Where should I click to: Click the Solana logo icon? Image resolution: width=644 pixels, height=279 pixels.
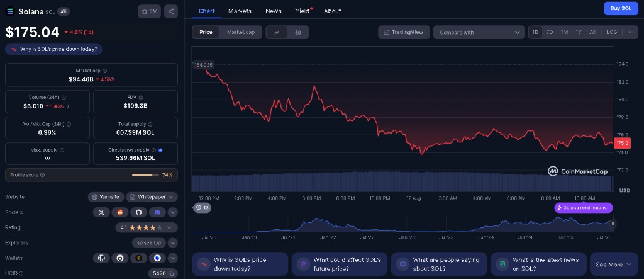point(9,11)
